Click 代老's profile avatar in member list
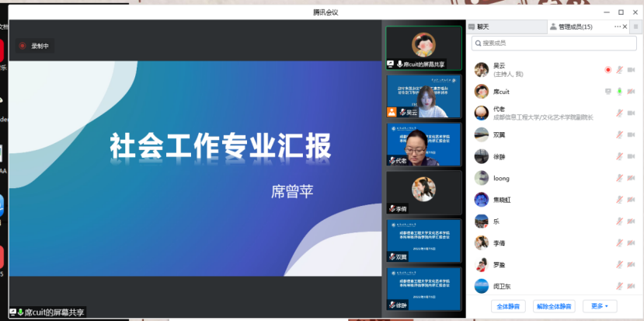Screen dimensions: 644x321 [481, 113]
